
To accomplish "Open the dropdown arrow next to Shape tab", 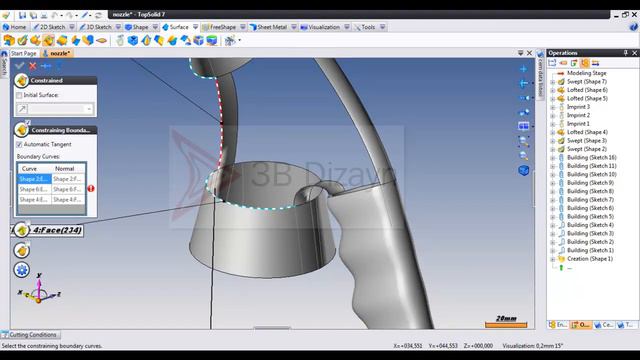I will tap(156, 27).
